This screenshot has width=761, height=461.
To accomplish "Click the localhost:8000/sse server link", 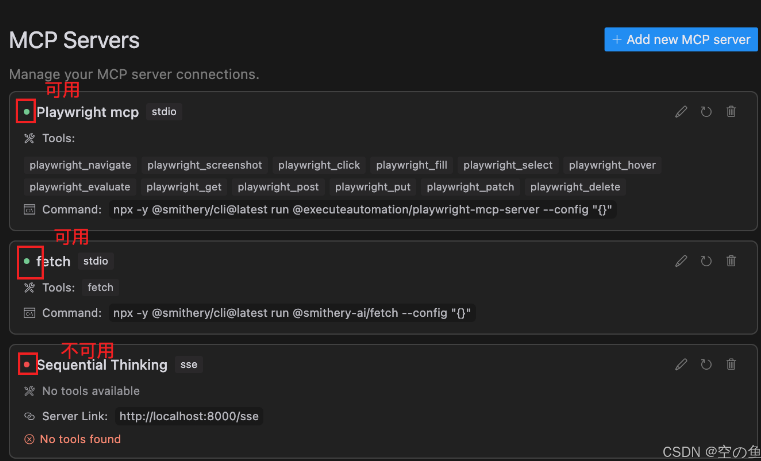I will coord(188,416).
